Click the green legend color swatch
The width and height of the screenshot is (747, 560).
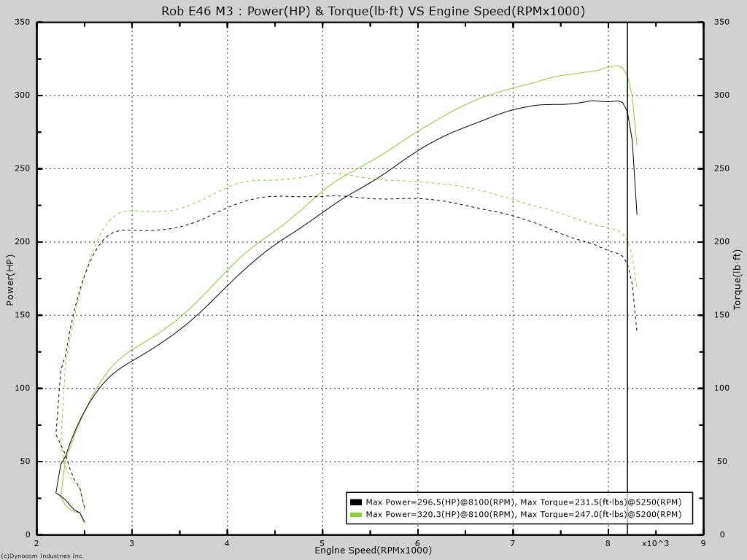(356, 515)
